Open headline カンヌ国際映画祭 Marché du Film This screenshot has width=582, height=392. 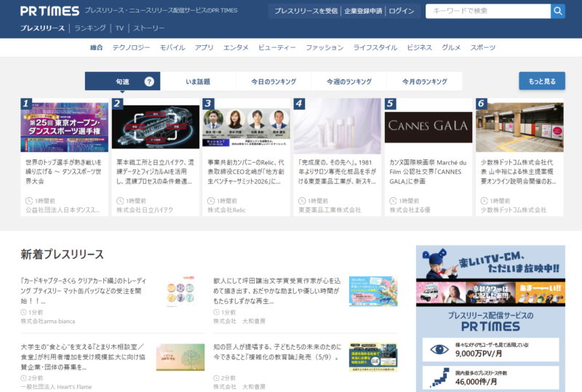[428, 172]
